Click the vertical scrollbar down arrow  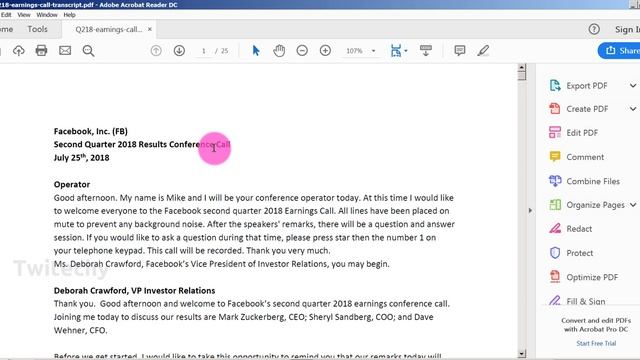click(x=522, y=353)
